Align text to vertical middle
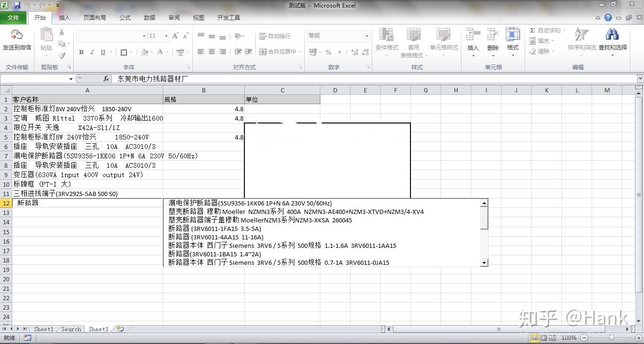This screenshot has width=644, height=344. point(212,36)
